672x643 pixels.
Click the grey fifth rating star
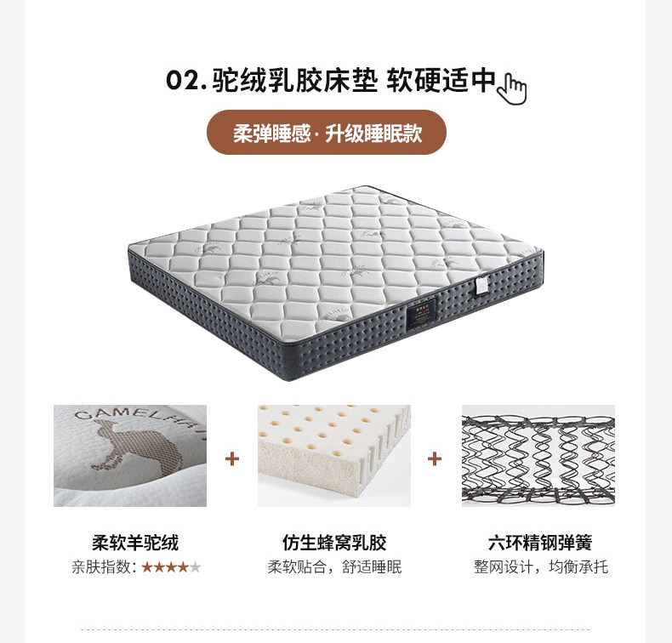pyautogui.click(x=195, y=567)
